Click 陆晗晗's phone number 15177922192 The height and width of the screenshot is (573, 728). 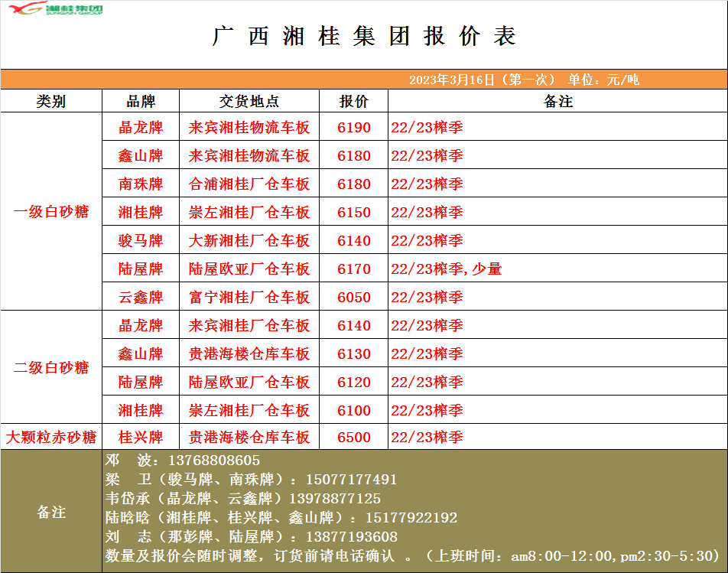[411, 518]
